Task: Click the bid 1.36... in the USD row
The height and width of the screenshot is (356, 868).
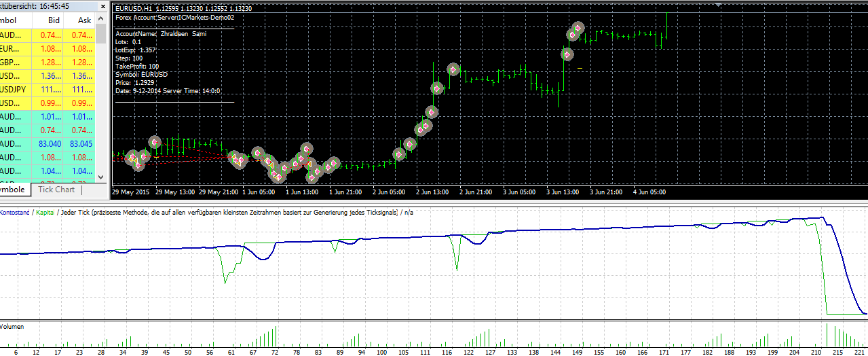Action: pyautogui.click(x=51, y=76)
